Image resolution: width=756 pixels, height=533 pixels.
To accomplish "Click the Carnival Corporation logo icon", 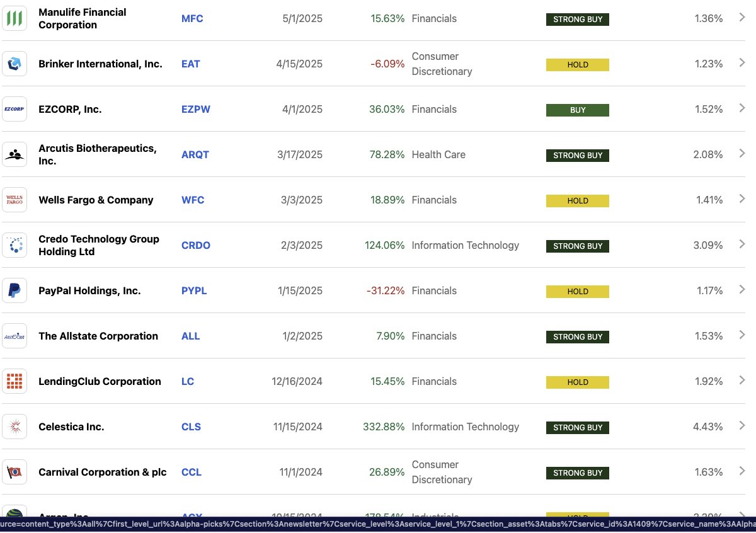I will [14, 472].
